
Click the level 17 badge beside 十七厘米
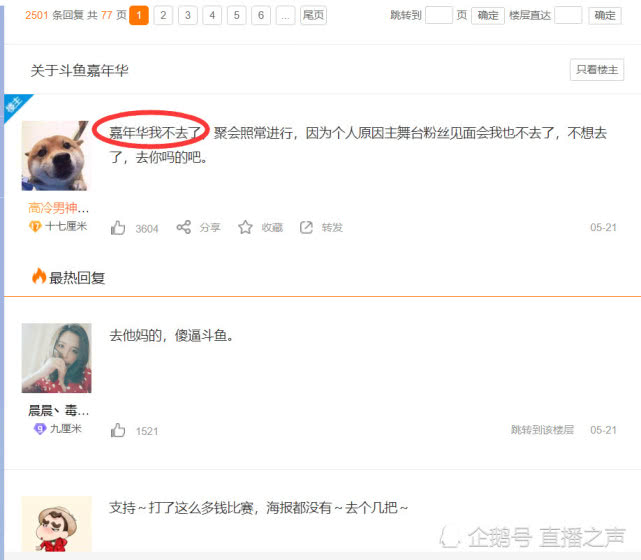(35, 226)
